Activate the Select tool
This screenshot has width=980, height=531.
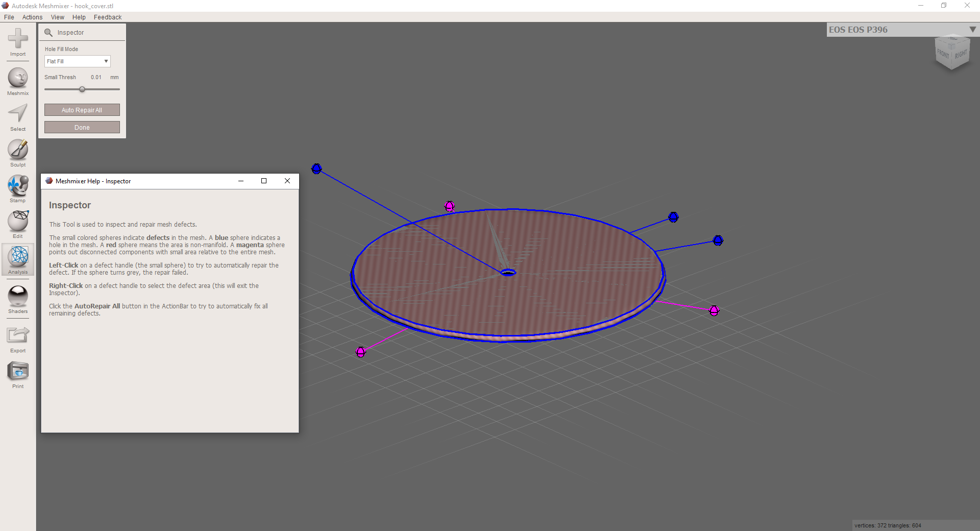18,114
